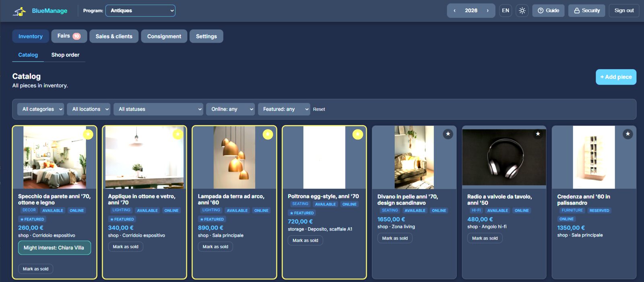Screen dimensions: 644x282
Task: Open the Security button
Action: click(x=587, y=11)
